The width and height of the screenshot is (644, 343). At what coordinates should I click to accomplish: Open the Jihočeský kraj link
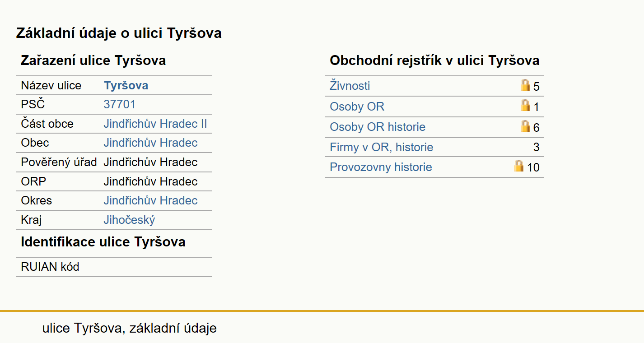tap(130, 220)
